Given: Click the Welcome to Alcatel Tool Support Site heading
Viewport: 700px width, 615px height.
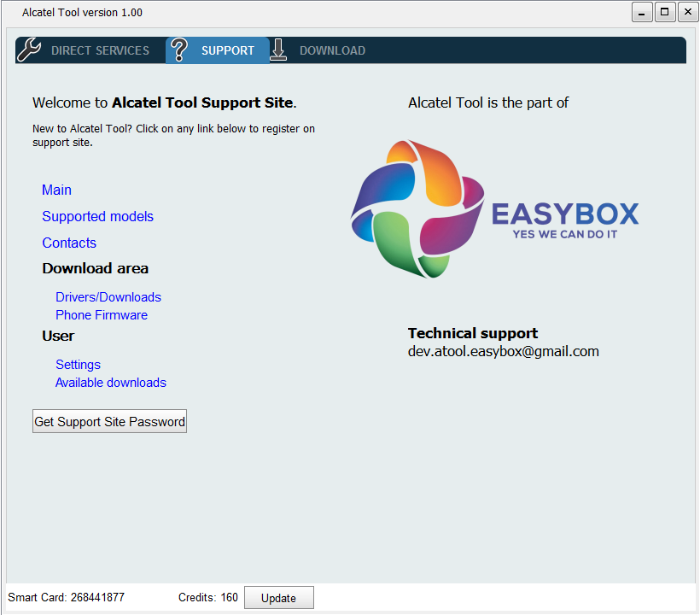Looking at the screenshot, I should (x=165, y=102).
